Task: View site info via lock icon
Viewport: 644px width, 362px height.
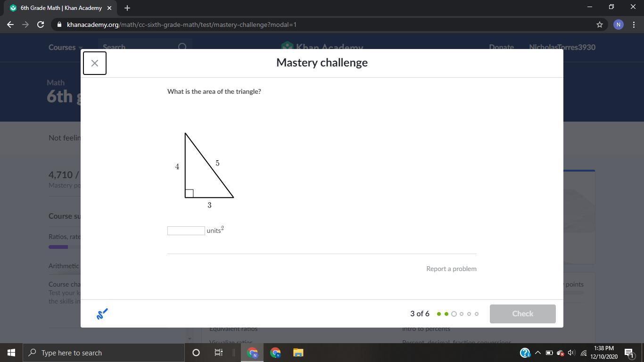Action: [59, 25]
